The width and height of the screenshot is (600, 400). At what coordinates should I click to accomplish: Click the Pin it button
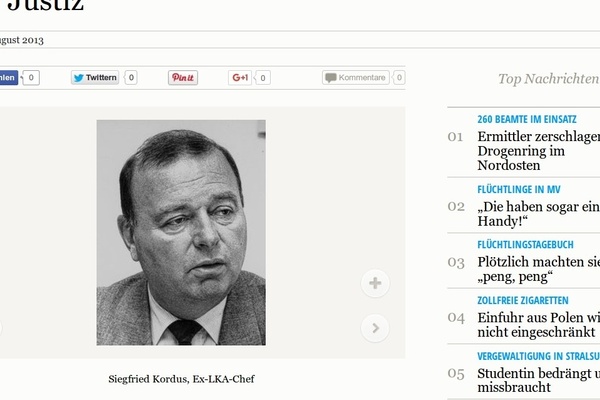tap(183, 78)
